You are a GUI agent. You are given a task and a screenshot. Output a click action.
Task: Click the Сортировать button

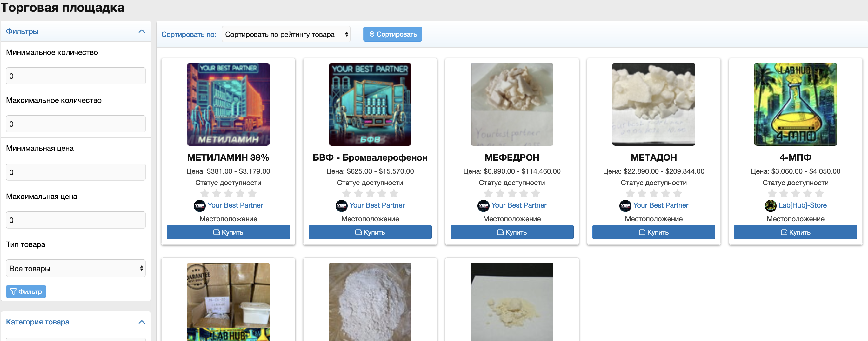click(x=392, y=34)
